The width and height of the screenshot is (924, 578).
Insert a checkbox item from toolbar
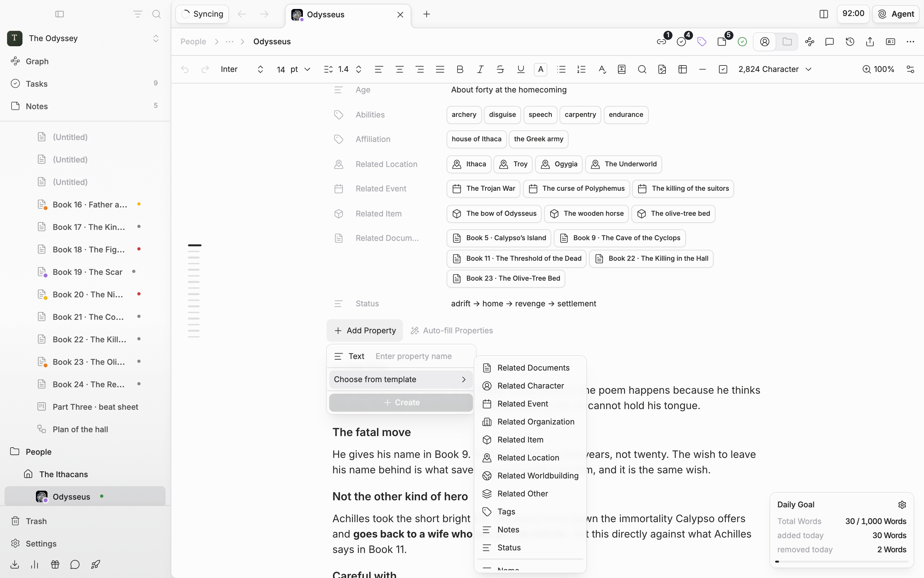pos(723,69)
